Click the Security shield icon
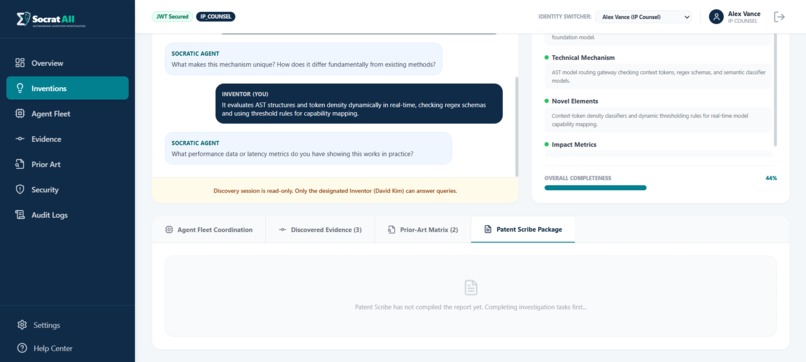 (20, 189)
